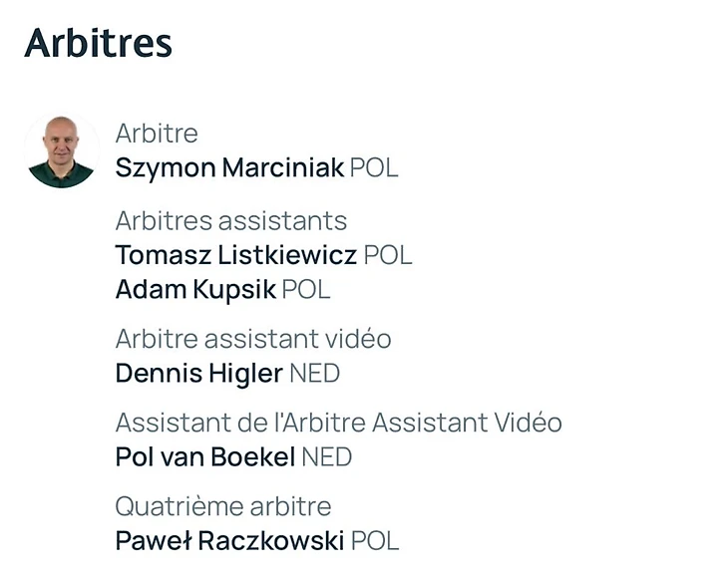Click POL code beside Adam Kupsik
The width and height of the screenshot is (728, 577).
[306, 290]
